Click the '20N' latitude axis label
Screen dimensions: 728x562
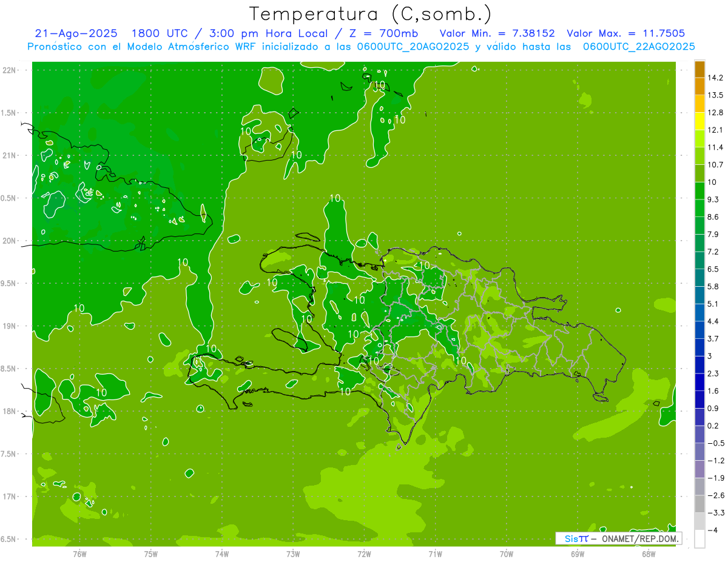coord(10,241)
